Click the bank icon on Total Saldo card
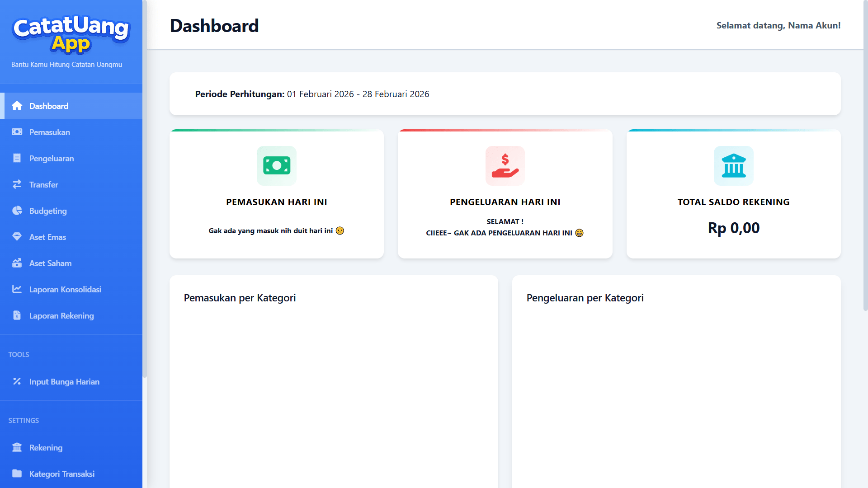 (x=733, y=165)
